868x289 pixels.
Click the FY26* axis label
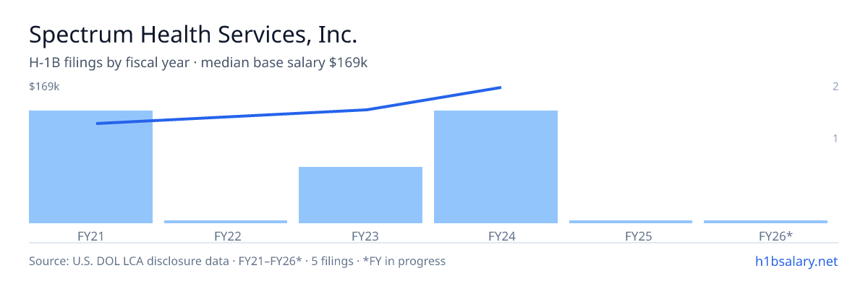pos(776,236)
